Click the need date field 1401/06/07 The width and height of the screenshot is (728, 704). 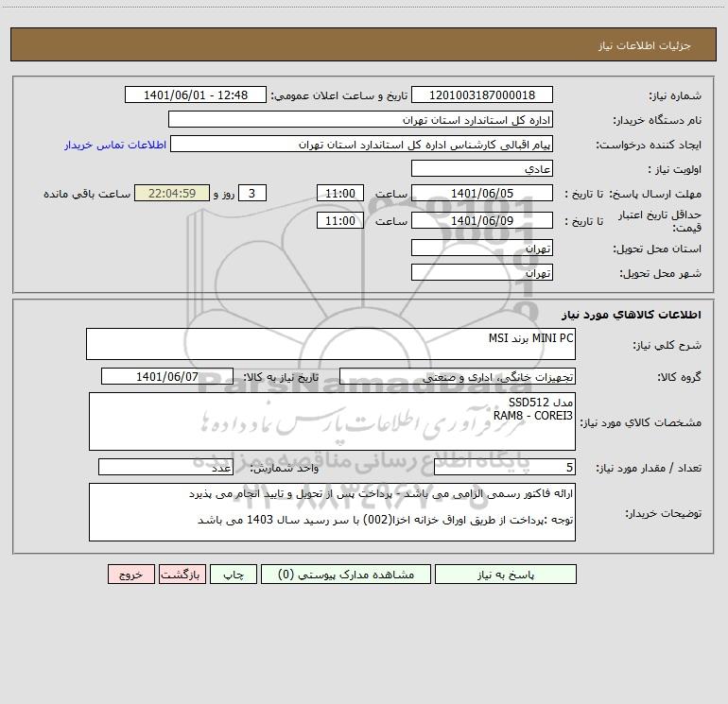(x=167, y=376)
